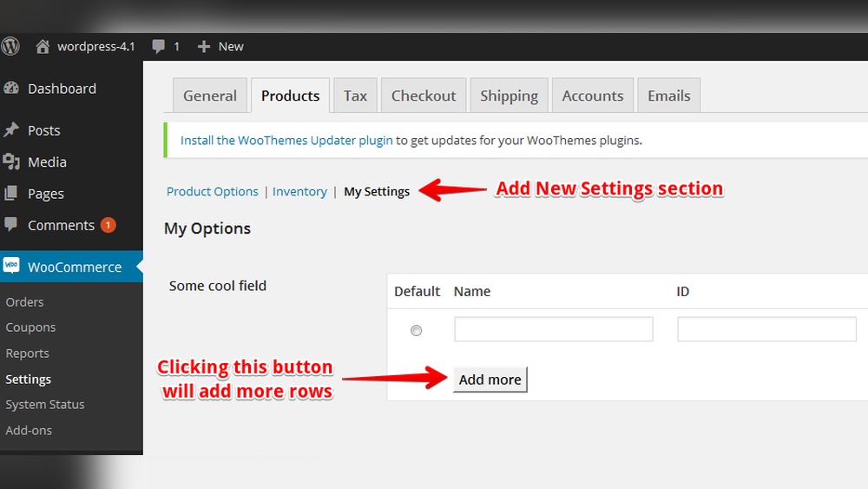868x489 pixels.
Task: Select the My Settings section
Action: pyautogui.click(x=377, y=192)
